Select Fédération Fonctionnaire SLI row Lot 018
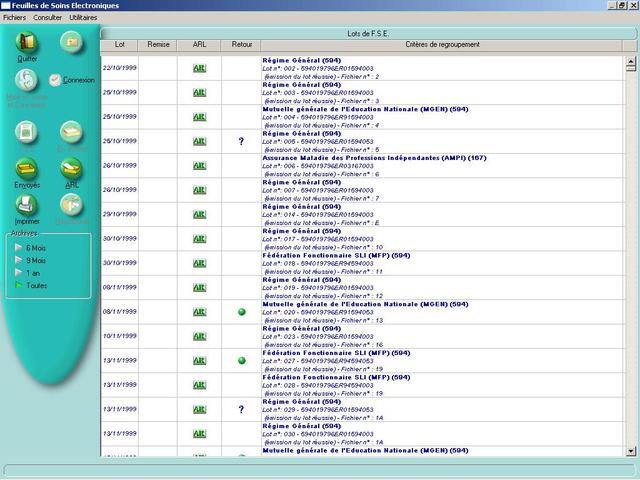 [x=362, y=263]
